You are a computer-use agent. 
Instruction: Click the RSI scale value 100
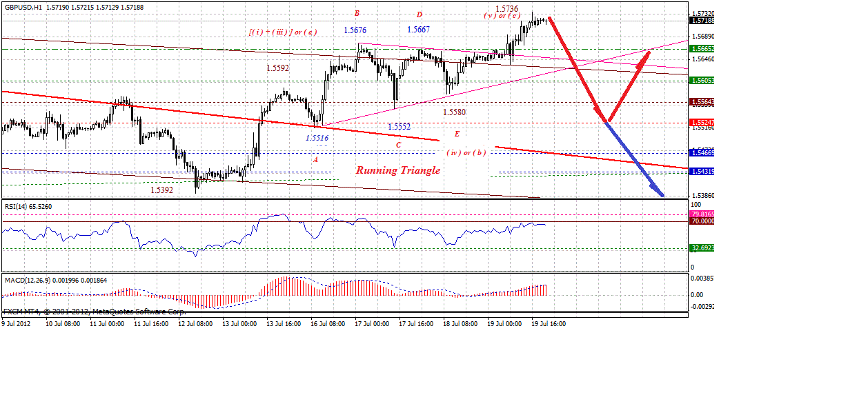(x=697, y=205)
